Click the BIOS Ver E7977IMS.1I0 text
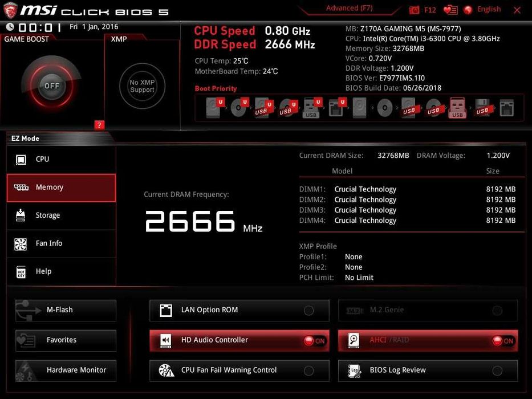 pos(385,78)
